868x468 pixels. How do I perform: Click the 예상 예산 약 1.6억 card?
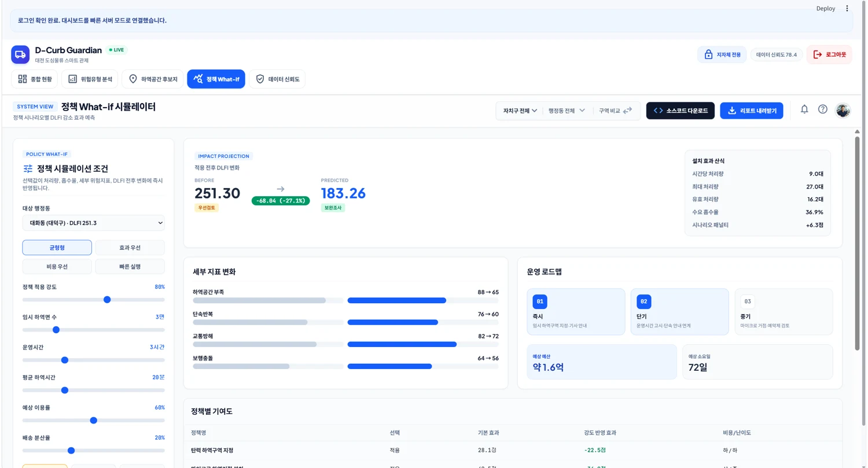(602, 362)
